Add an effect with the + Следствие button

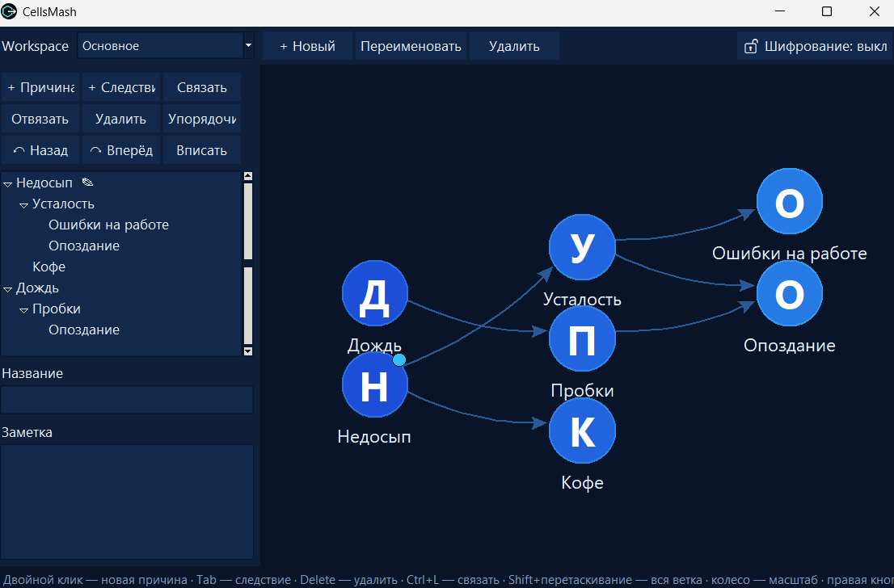tap(121, 88)
